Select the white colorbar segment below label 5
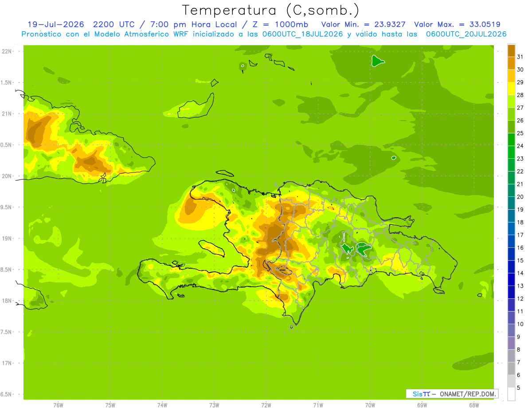This screenshot has height=411, width=532. coord(511,394)
